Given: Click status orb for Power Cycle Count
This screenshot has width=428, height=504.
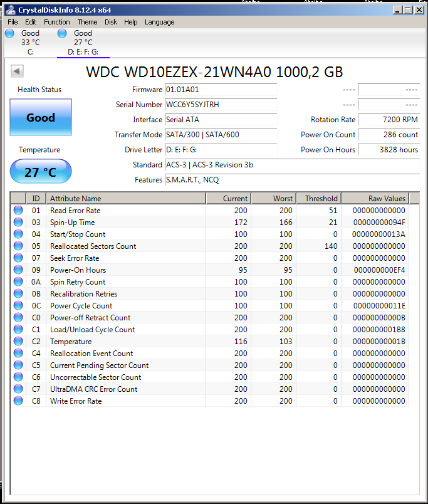Looking at the screenshot, I should tap(18, 305).
